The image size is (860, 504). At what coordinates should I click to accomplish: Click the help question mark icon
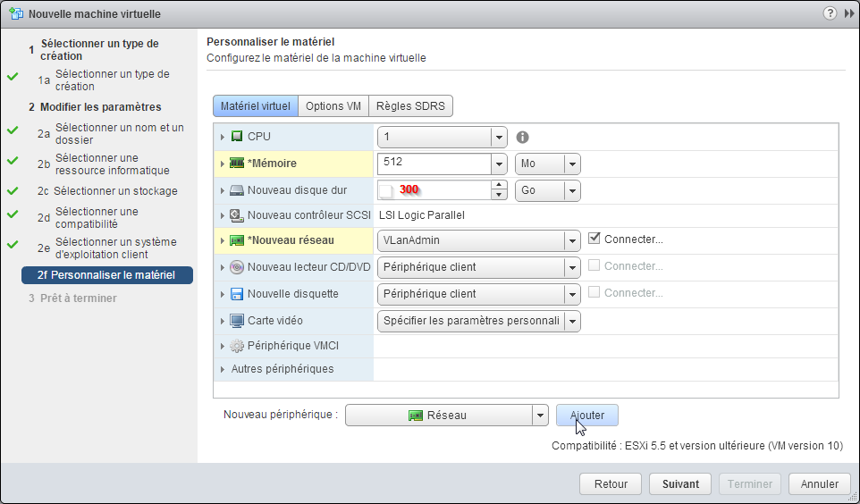click(x=830, y=13)
